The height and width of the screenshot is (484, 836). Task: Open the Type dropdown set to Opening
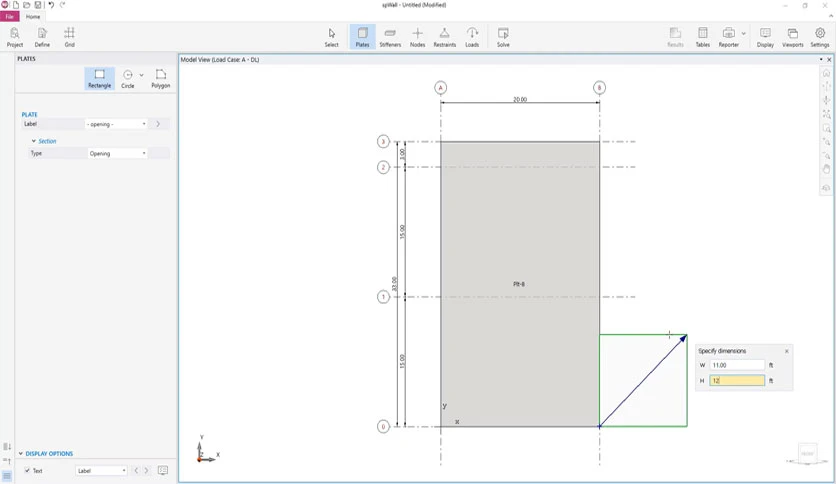117,154
